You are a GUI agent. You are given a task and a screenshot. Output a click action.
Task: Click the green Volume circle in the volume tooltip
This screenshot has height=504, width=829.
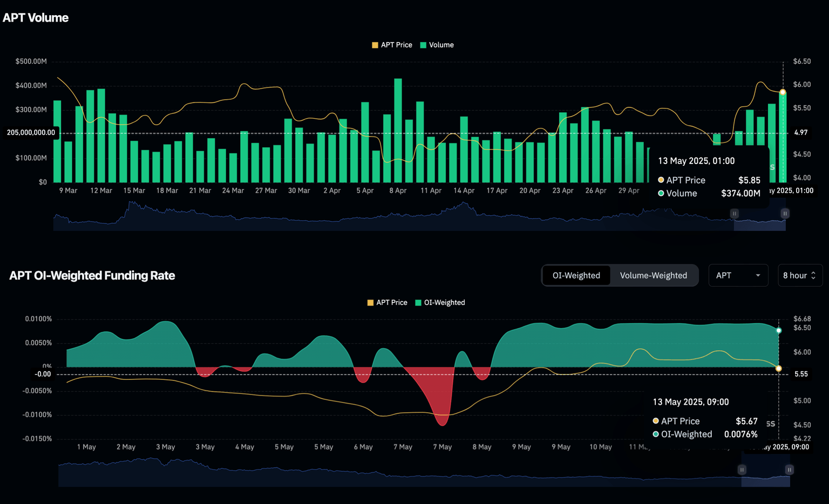pyautogui.click(x=661, y=193)
